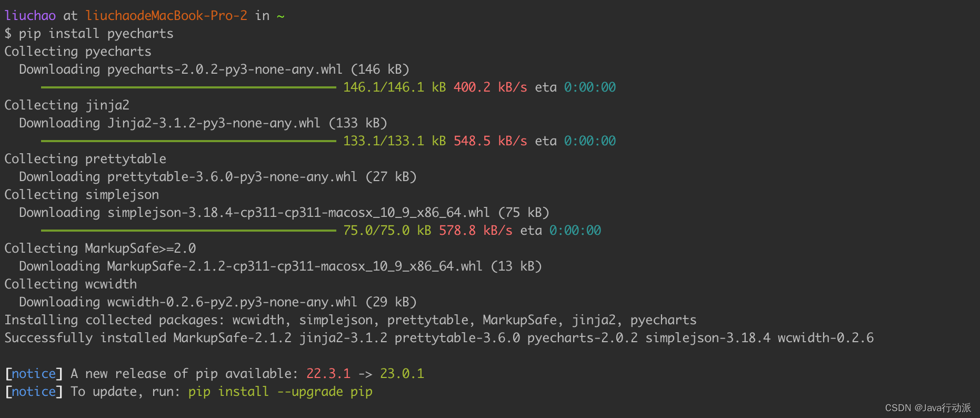The image size is (980, 418).
Task: Click the 400.2 kB/s download speed
Action: pyautogui.click(x=491, y=87)
